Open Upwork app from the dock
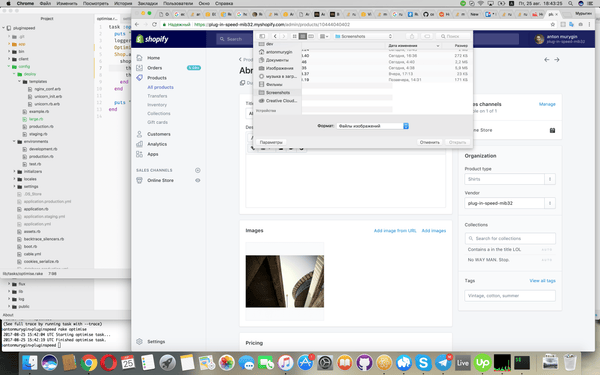 coord(483,362)
